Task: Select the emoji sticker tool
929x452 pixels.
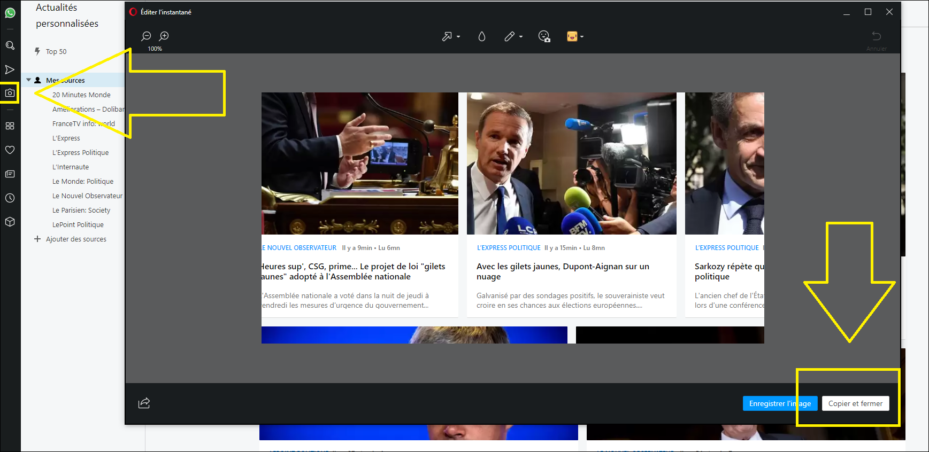Action: (572, 37)
